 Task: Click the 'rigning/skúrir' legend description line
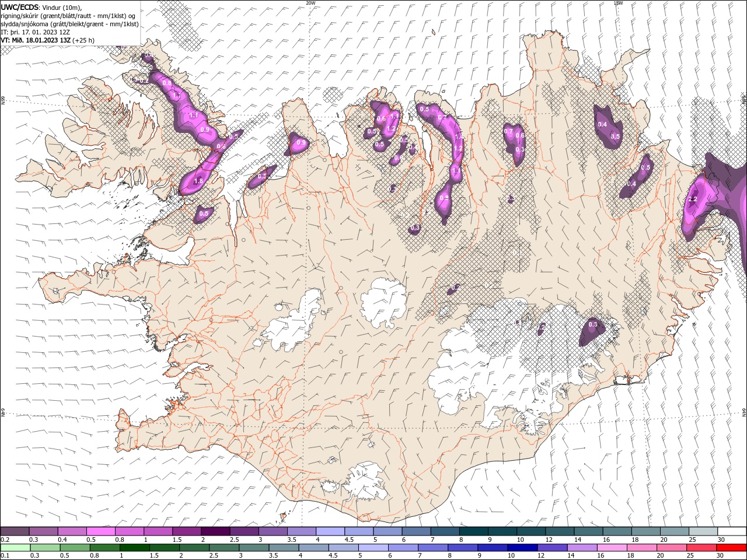[x=68, y=16]
